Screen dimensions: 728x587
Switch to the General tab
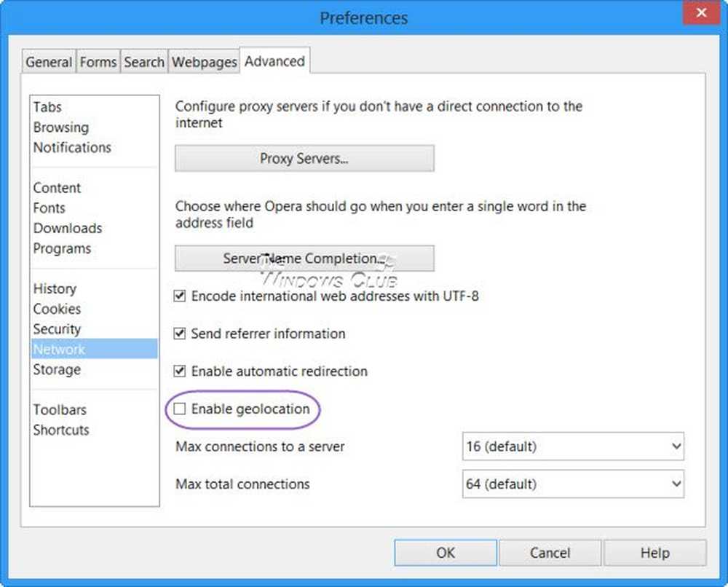tap(49, 63)
